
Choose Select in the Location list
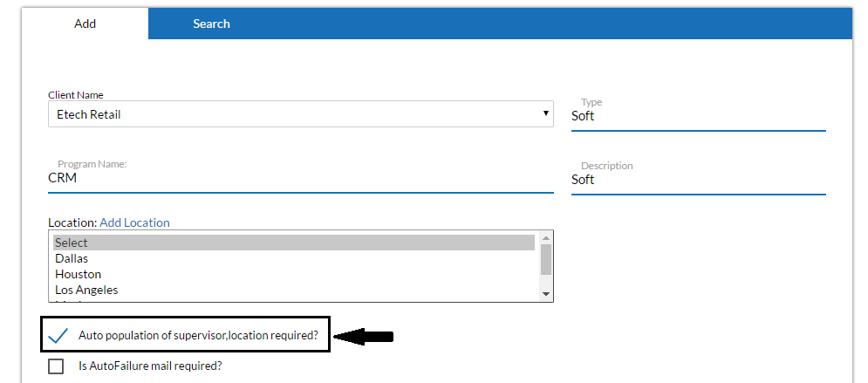coord(294,243)
